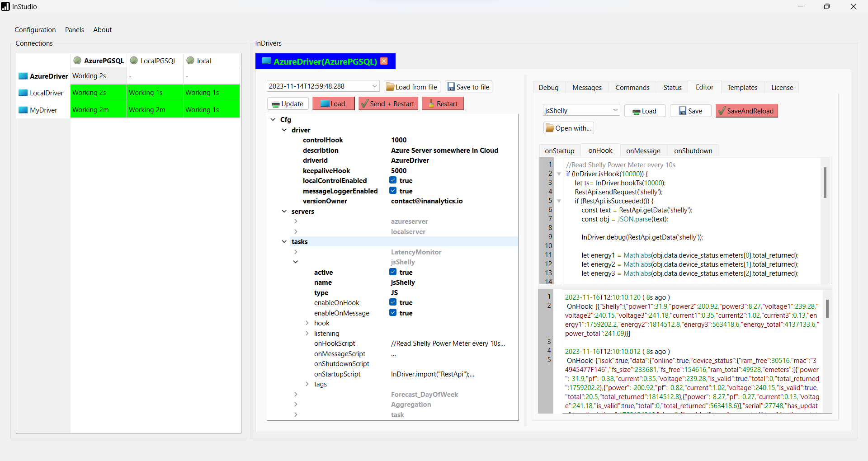This screenshot has height=461, width=868.
Task: Open the jsShelly script dropdown
Action: (x=615, y=111)
